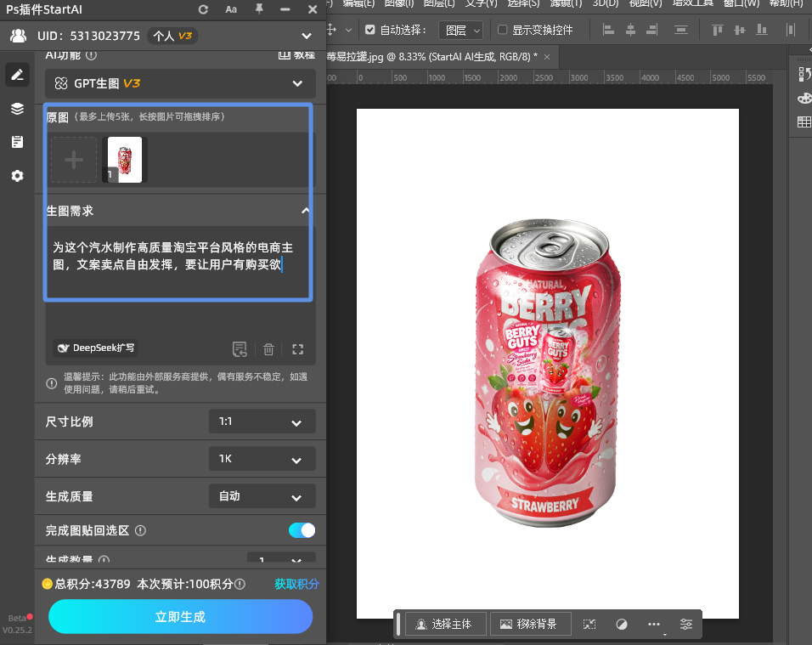The height and width of the screenshot is (645, 812).
Task: Click the 选择主体 button
Action: tap(446, 625)
